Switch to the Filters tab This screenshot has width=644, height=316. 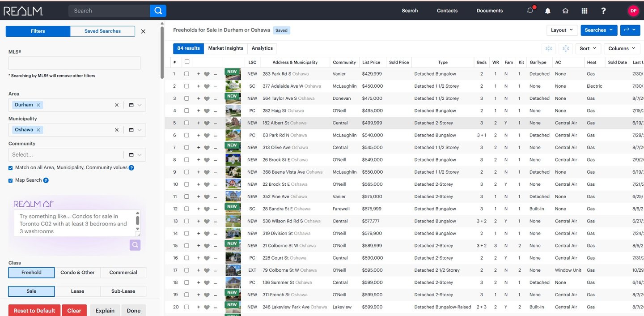[38, 31]
